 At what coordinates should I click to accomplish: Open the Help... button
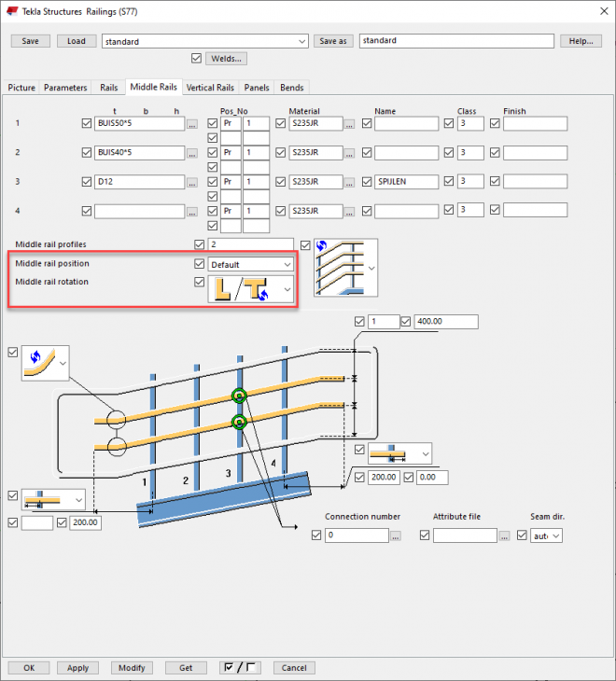(581, 41)
